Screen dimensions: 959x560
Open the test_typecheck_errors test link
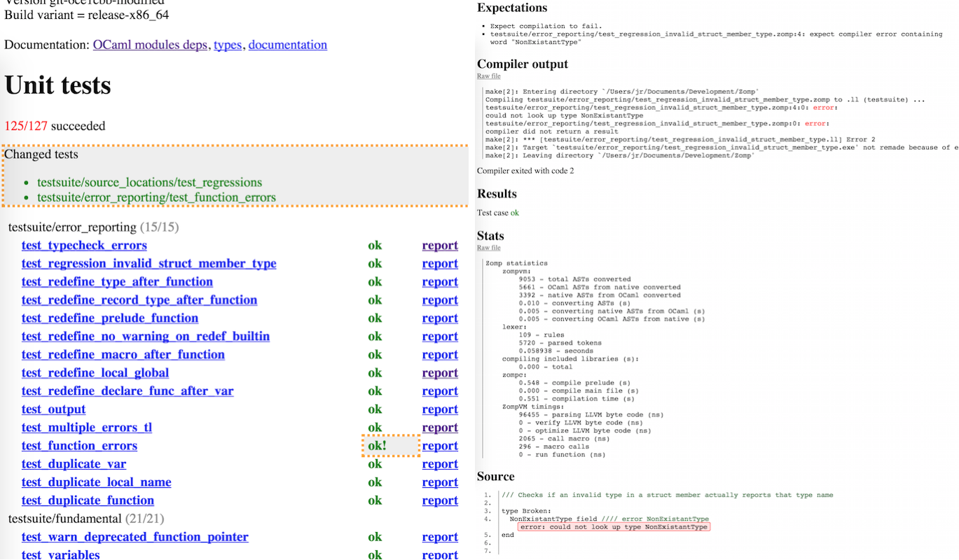(84, 246)
